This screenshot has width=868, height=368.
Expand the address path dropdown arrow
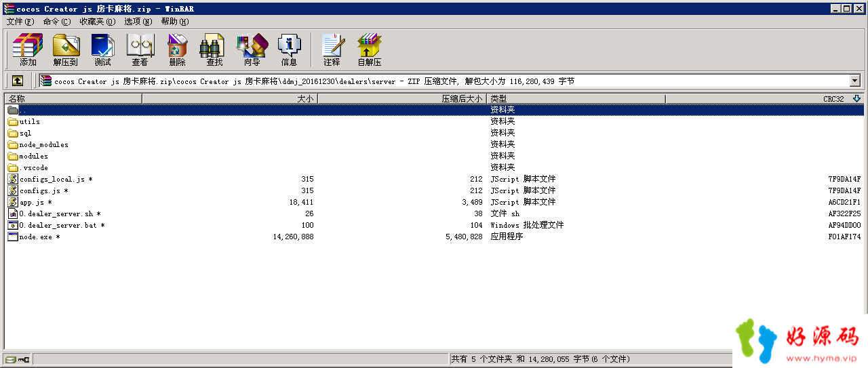point(854,81)
